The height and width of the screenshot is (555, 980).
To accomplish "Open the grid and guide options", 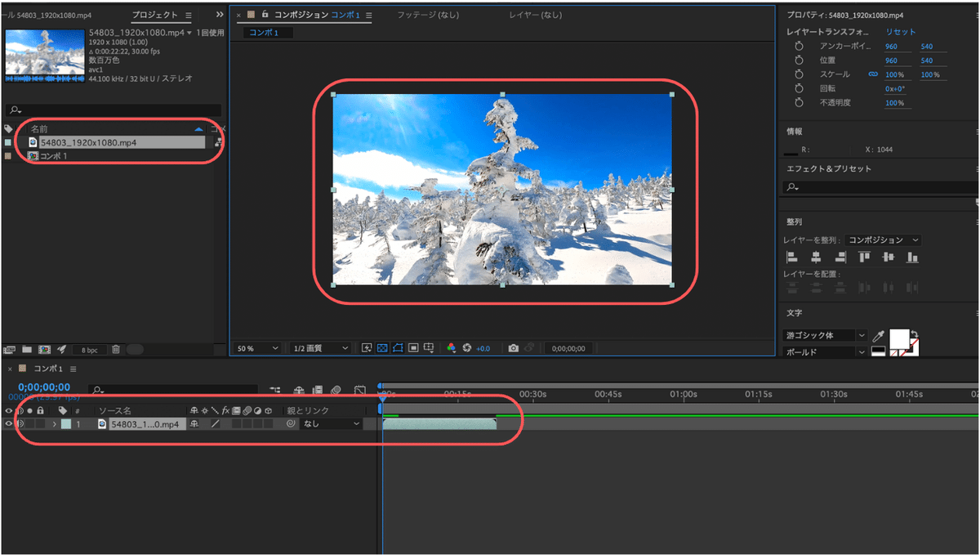I will click(429, 347).
